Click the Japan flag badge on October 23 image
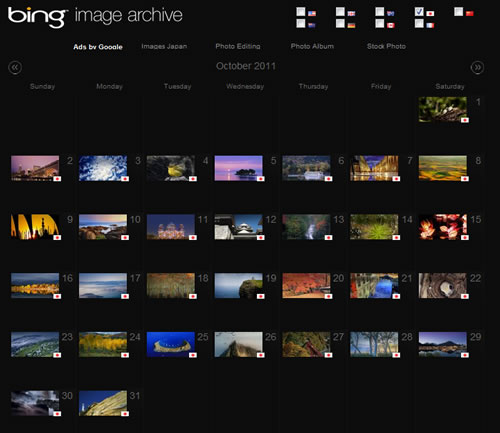The image size is (500, 433). click(57, 355)
